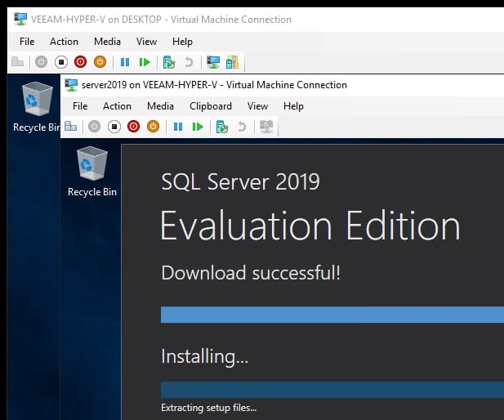
Task: Click green Reset icon in outer VEEAM-HYPER-V toolbar
Action: 145,62
